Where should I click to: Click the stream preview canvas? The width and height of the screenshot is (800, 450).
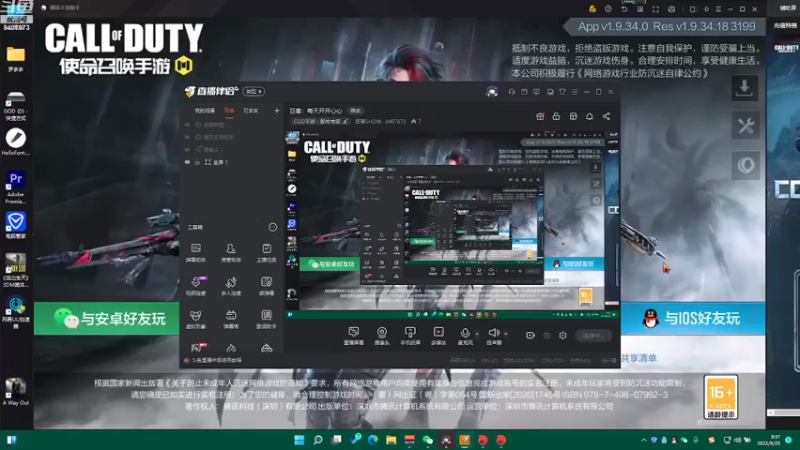pos(452,224)
